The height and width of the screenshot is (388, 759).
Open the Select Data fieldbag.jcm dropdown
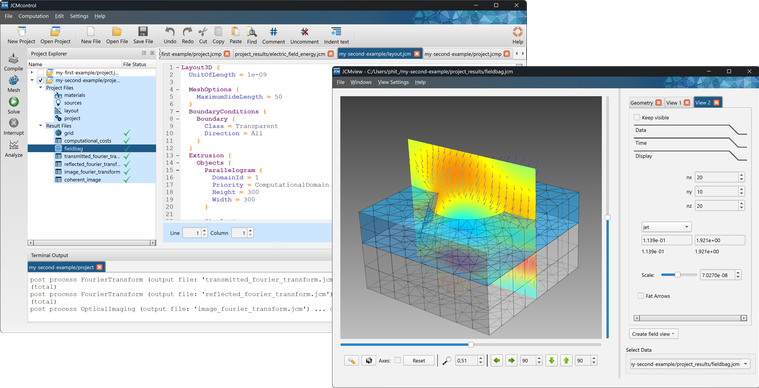click(690, 363)
